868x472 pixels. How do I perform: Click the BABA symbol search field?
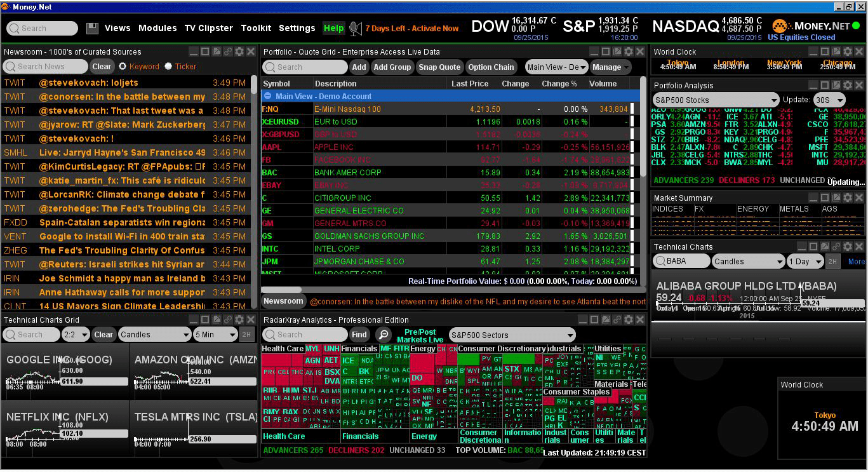(x=681, y=261)
